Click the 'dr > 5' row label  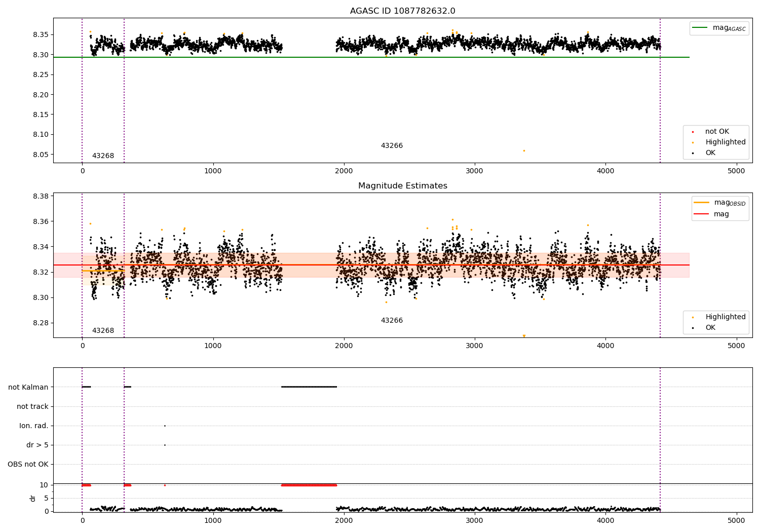(37, 445)
